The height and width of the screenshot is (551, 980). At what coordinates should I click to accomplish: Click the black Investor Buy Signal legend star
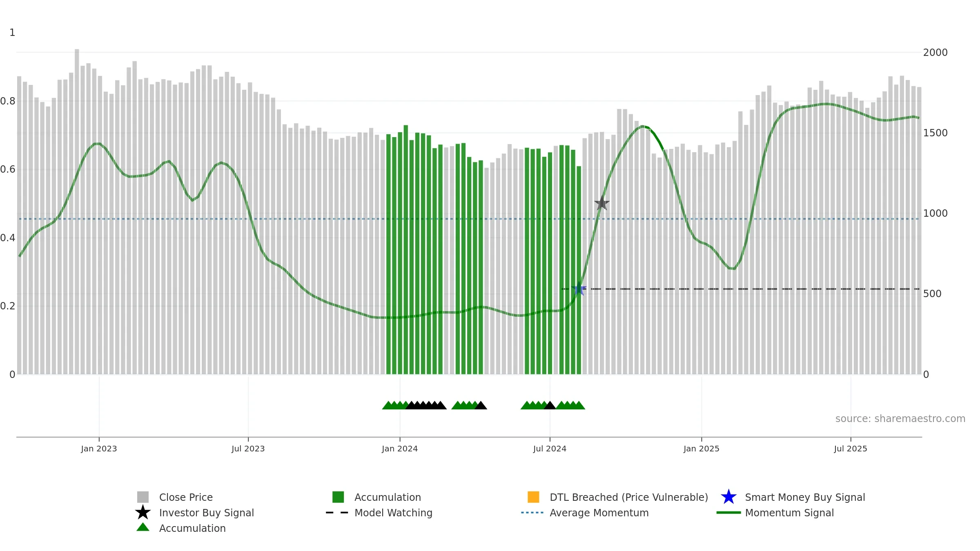point(143,513)
